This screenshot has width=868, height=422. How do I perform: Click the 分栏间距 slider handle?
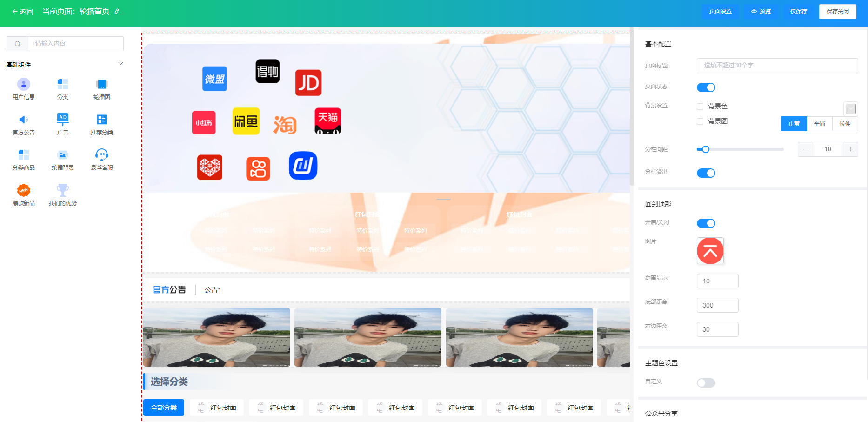pyautogui.click(x=706, y=149)
